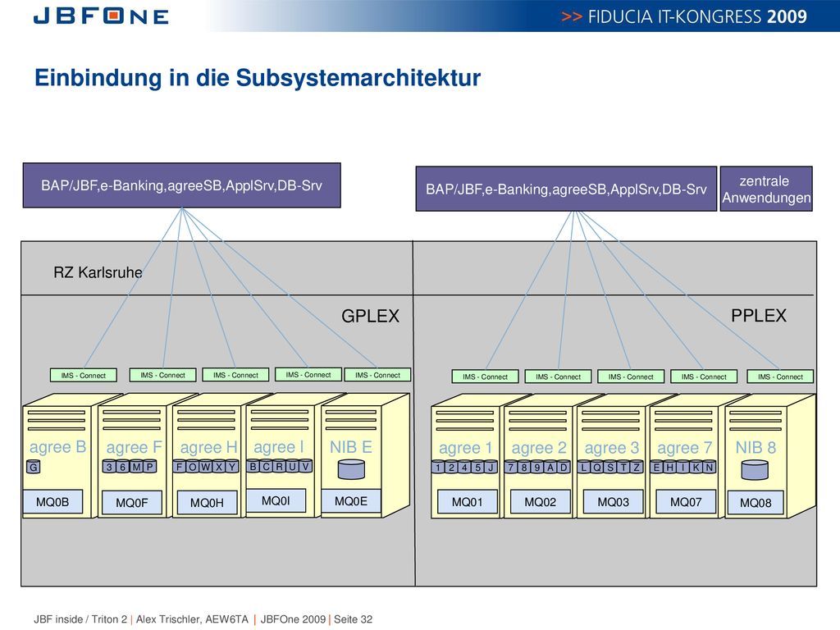840x630 pixels.
Task: Select the slide title "Einbindung in die Subsystemarchitektur"
Action: tap(258, 78)
